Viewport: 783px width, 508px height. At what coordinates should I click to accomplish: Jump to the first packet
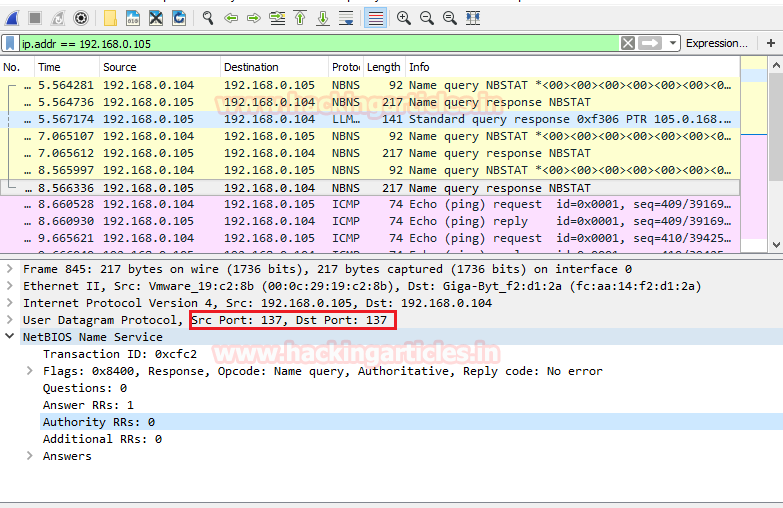(x=300, y=18)
